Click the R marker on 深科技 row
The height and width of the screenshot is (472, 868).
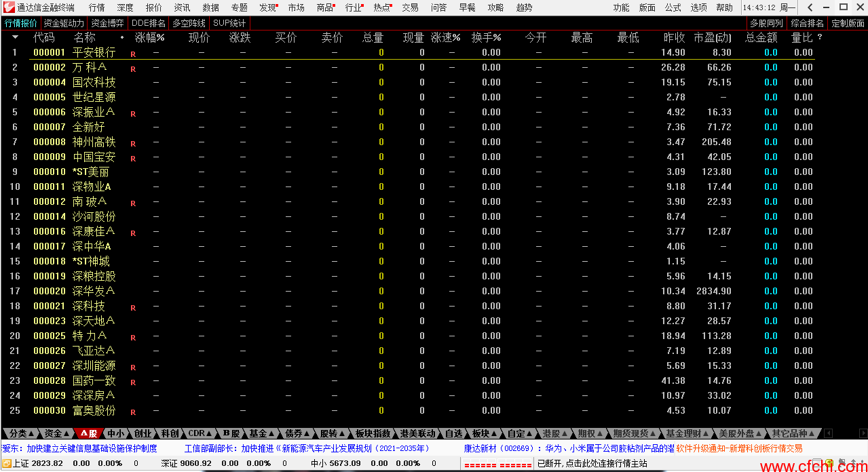(133, 307)
